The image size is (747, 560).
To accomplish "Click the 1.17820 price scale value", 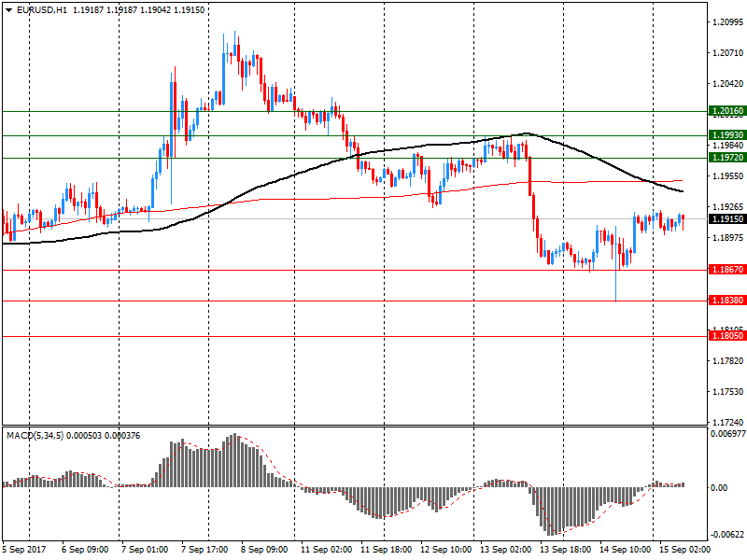I will tap(728, 361).
